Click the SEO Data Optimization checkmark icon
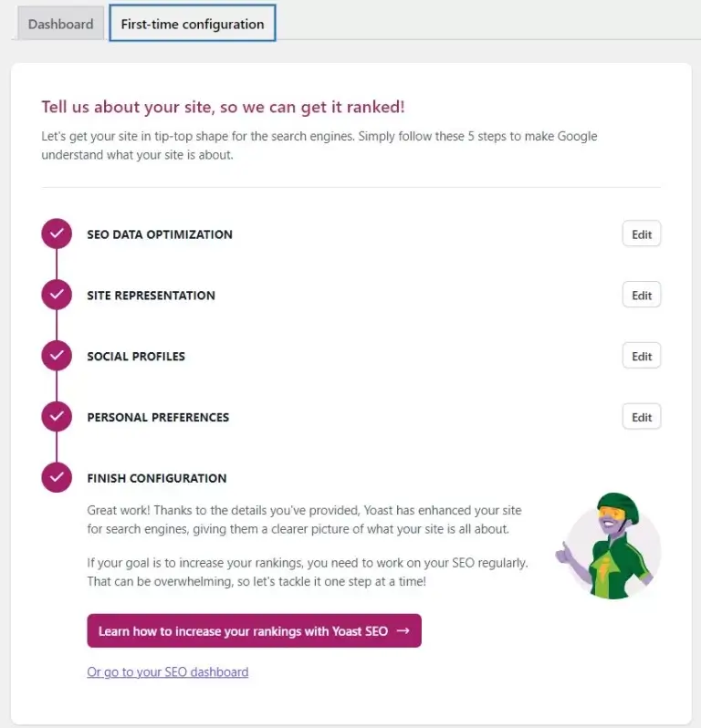 coord(57,234)
